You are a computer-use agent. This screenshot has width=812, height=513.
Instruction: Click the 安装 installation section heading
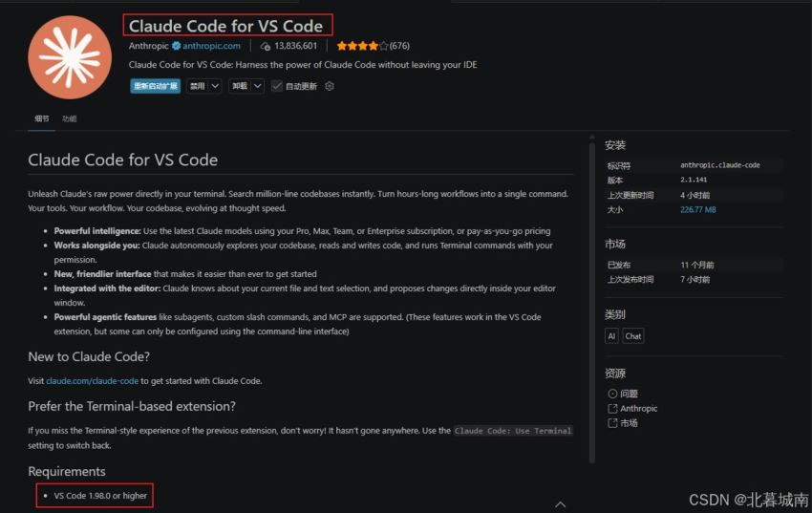tap(615, 145)
